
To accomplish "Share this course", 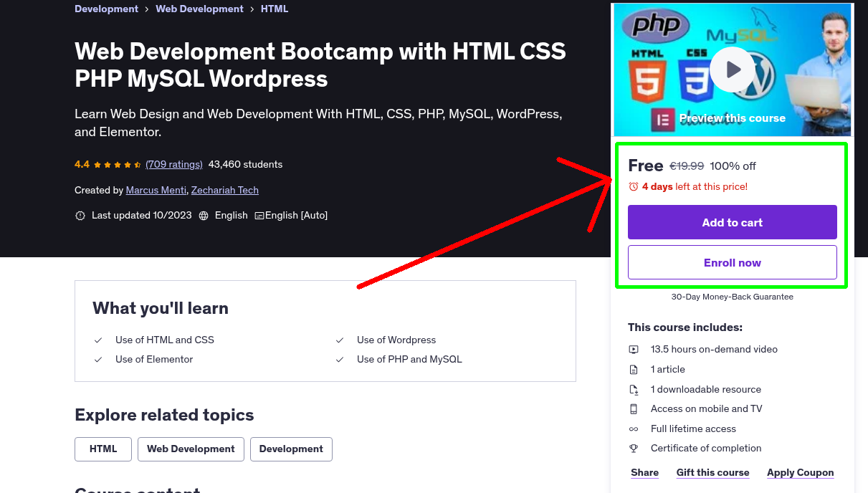I will (645, 473).
